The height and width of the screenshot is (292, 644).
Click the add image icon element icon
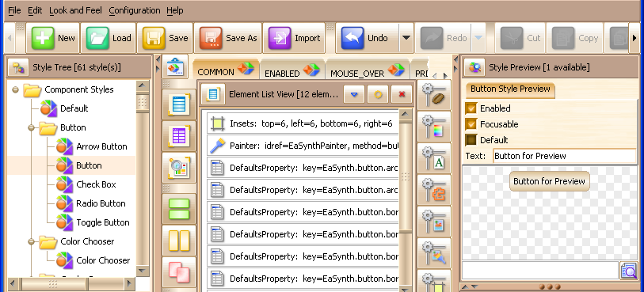point(434,222)
